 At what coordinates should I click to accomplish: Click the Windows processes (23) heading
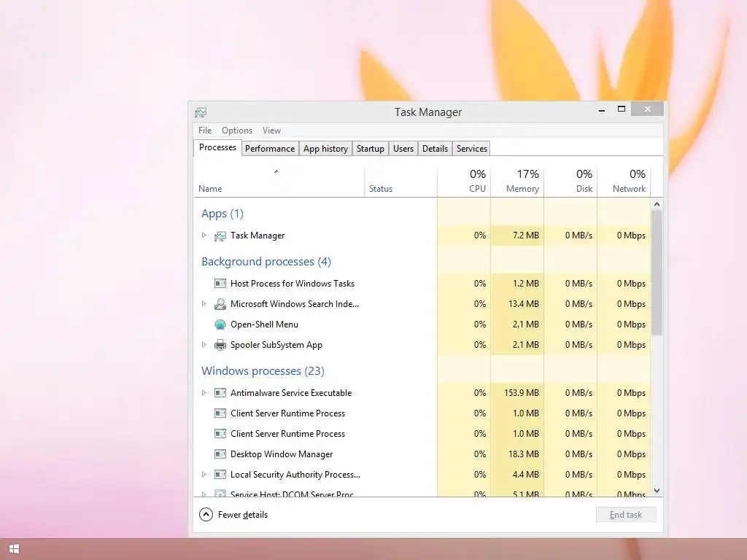tap(263, 371)
